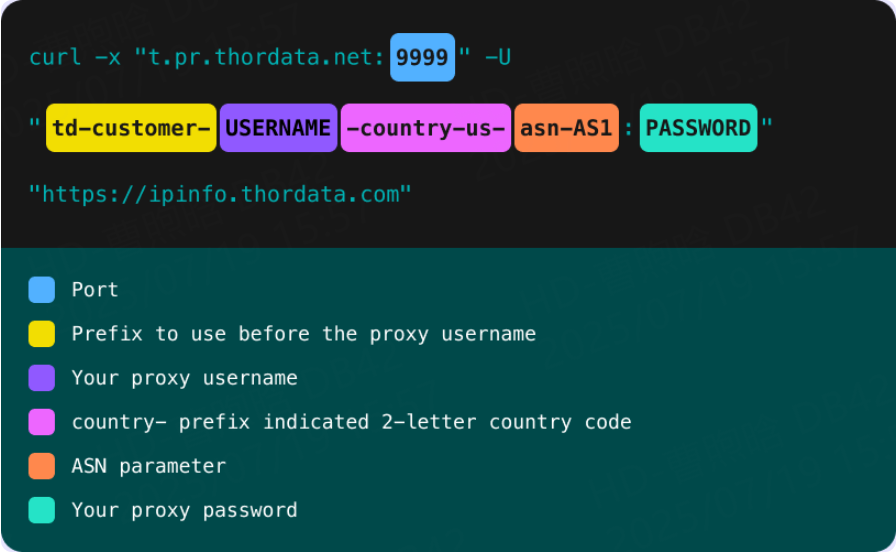Screen dimensions: 896x552
Task: Pick the pink country code legend swatch
Action: point(42,422)
